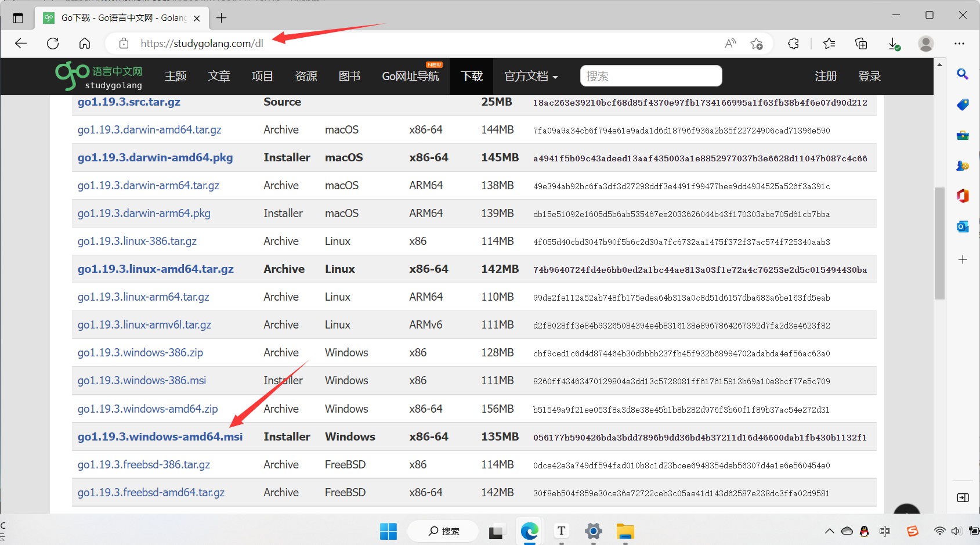Click the 登录 login link
Image resolution: width=980 pixels, height=545 pixels.
869,76
